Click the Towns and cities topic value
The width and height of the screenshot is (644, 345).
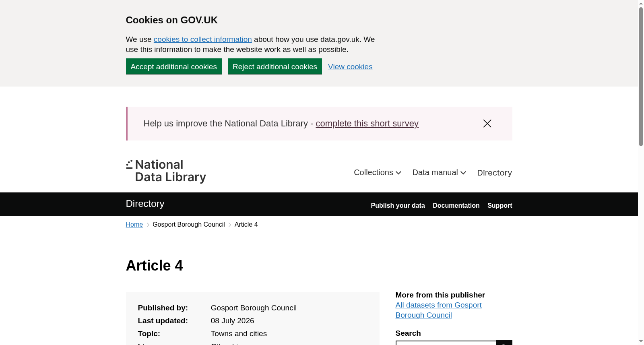point(239,334)
